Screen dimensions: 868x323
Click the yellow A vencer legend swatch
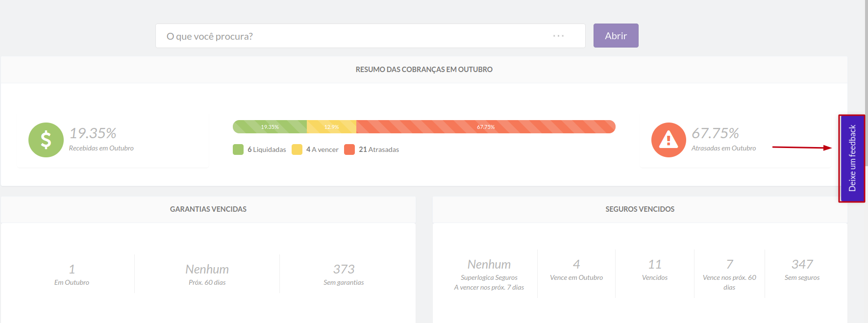[x=297, y=149]
